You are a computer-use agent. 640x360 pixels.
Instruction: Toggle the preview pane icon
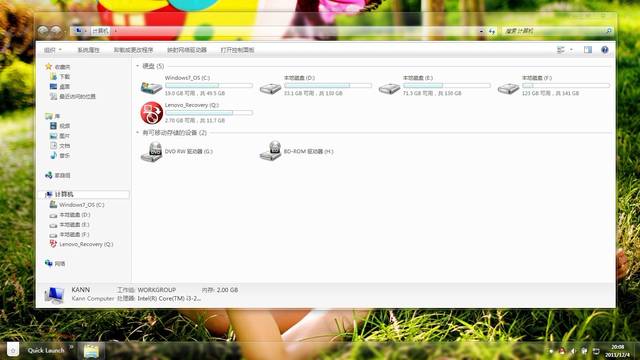[587, 50]
